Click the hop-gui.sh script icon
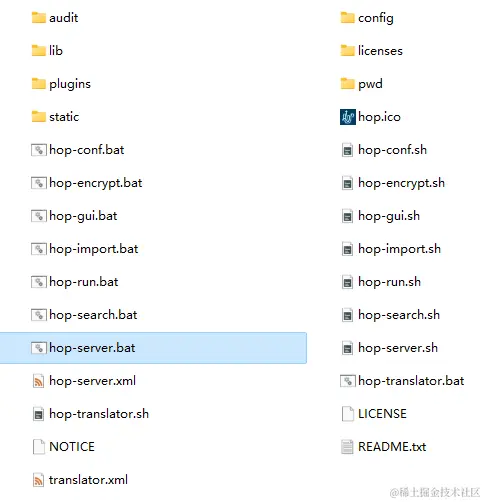 [347, 216]
